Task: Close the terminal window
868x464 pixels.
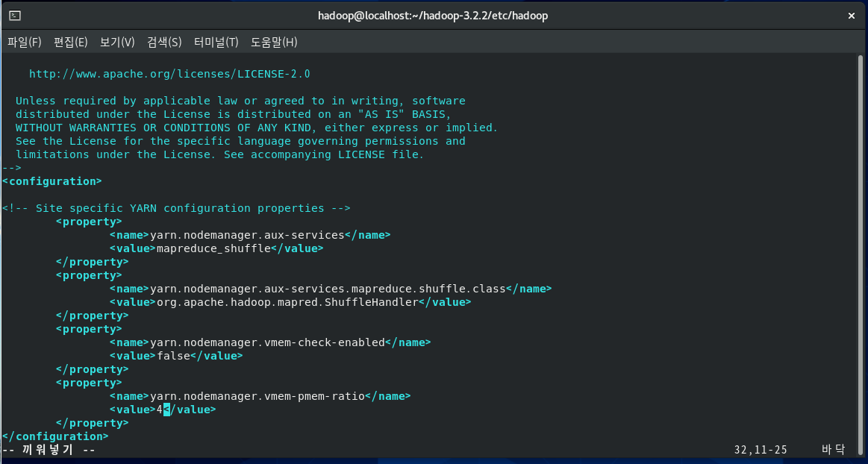Action: click(x=852, y=16)
